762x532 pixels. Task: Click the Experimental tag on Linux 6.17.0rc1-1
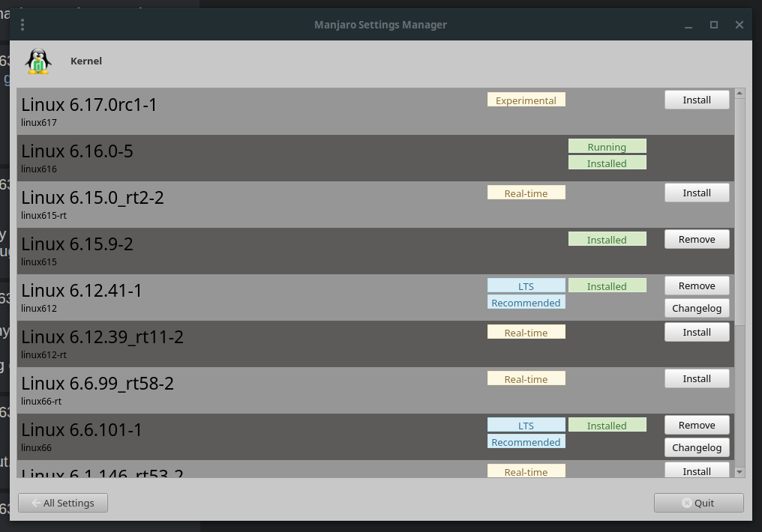click(526, 100)
